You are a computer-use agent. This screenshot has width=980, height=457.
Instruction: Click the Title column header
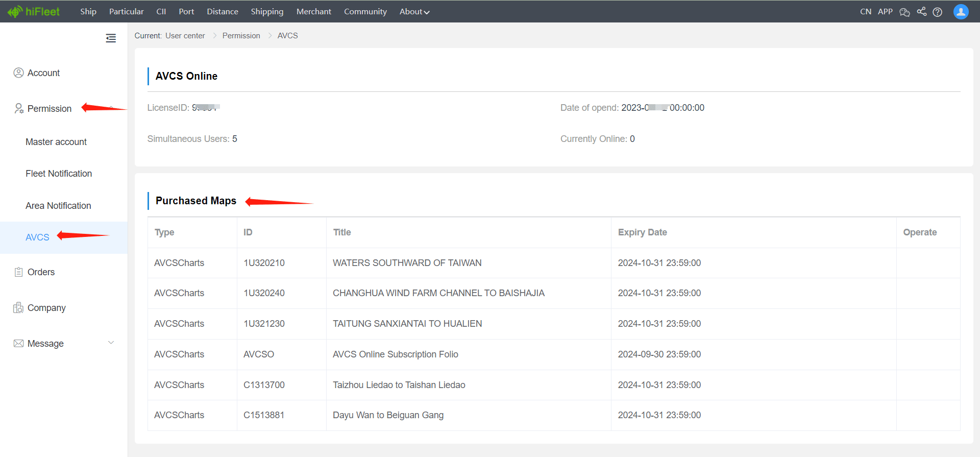click(342, 232)
